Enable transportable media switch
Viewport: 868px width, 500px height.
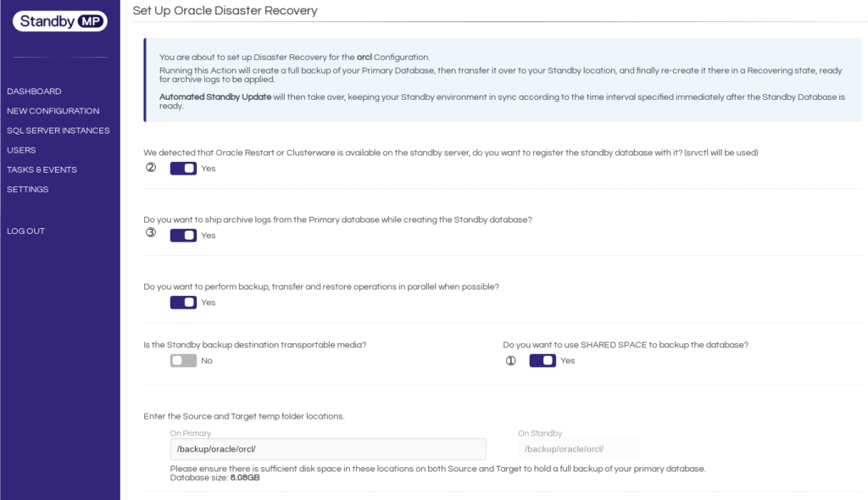pos(183,360)
